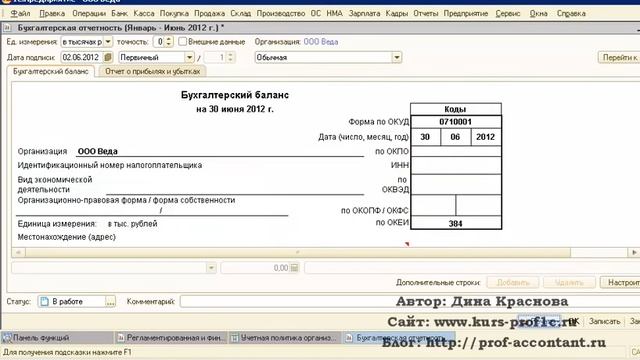Click the empty по ОКПО code cell
The height and width of the screenshot is (360, 640).
point(456,151)
